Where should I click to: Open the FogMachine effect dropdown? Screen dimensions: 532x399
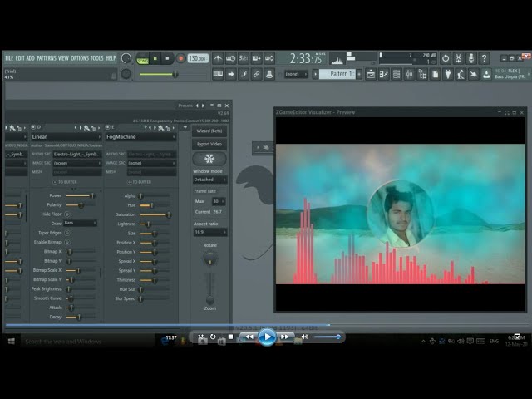(140, 136)
